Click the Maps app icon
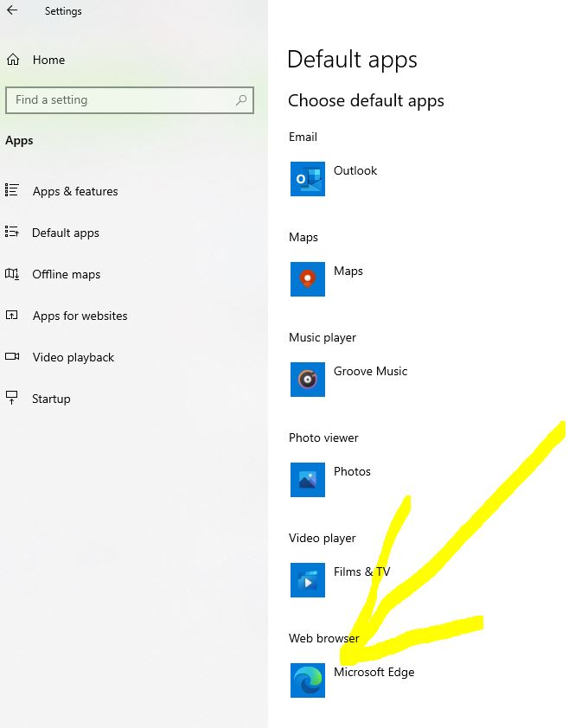575x728 pixels. [308, 279]
